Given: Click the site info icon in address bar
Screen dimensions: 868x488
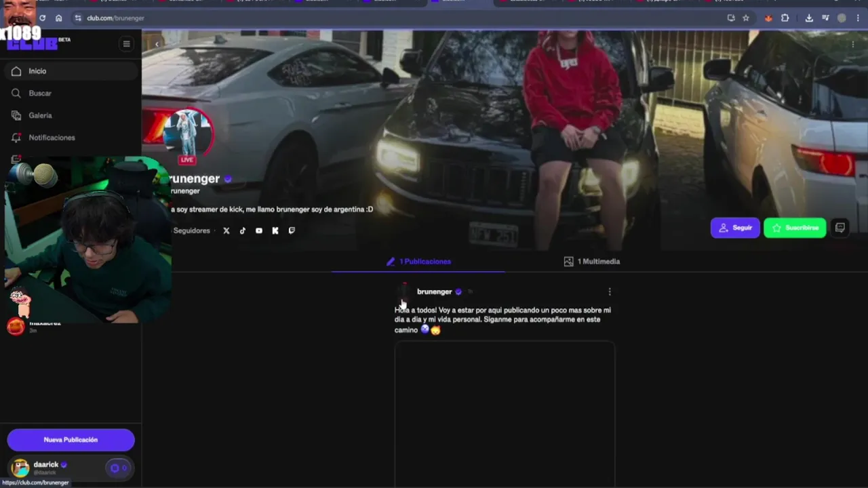Looking at the screenshot, I should coord(78,18).
